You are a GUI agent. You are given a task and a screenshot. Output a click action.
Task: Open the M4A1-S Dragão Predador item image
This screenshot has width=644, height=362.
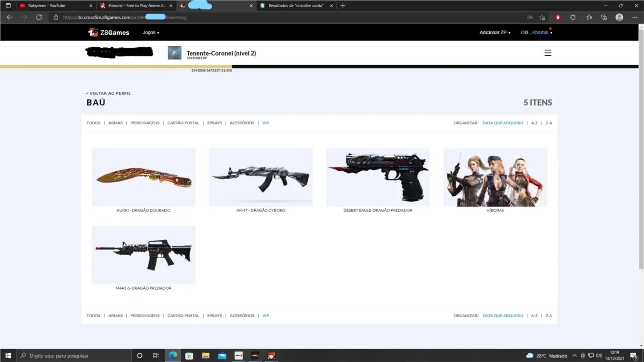click(x=144, y=255)
